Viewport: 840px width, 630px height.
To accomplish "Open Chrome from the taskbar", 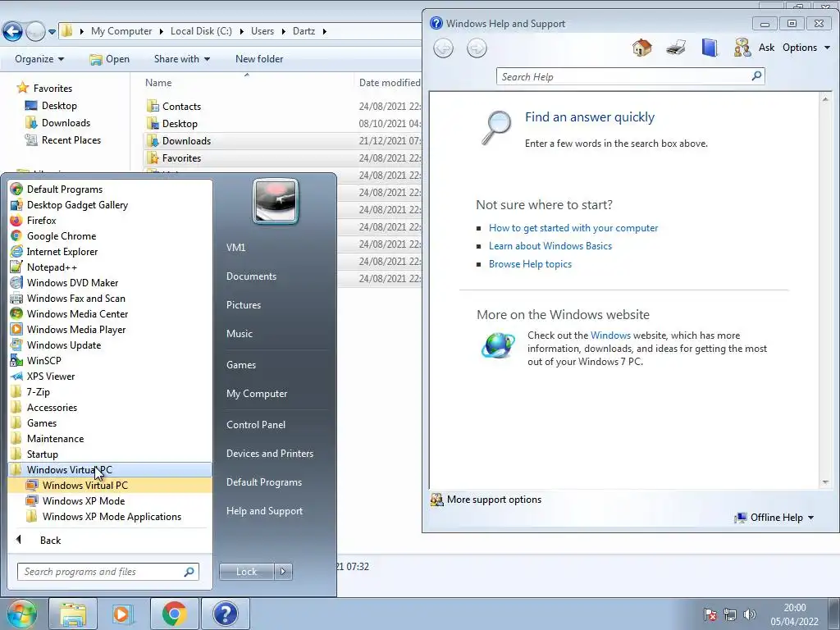I will pos(174,614).
